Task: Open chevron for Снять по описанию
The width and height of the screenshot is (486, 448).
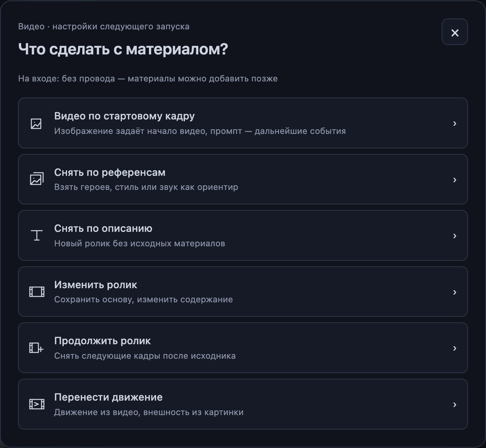Action: coord(455,236)
